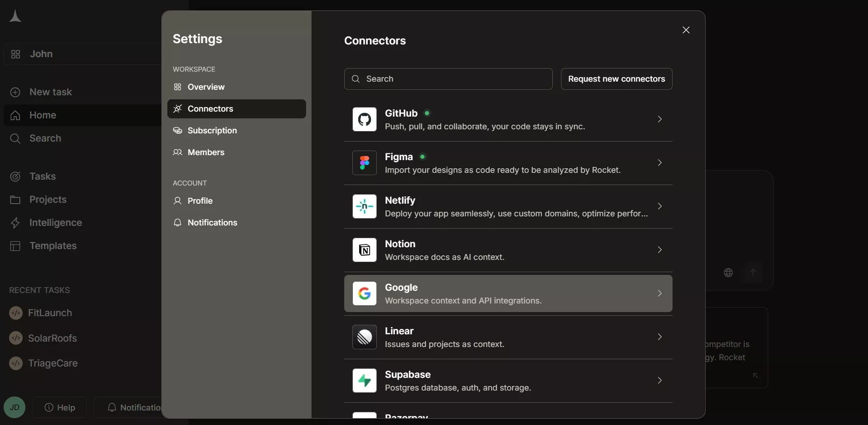Open Templates in main sidebar
The image size is (868, 425).
[x=83, y=246]
